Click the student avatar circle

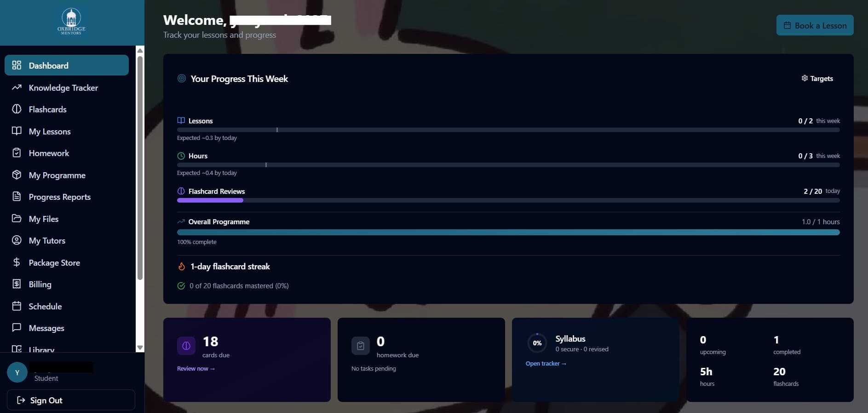[17, 372]
